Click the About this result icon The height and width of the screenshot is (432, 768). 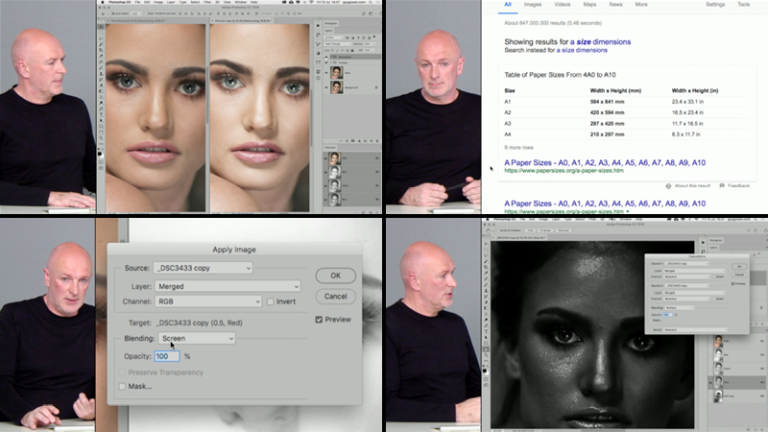coord(668,186)
